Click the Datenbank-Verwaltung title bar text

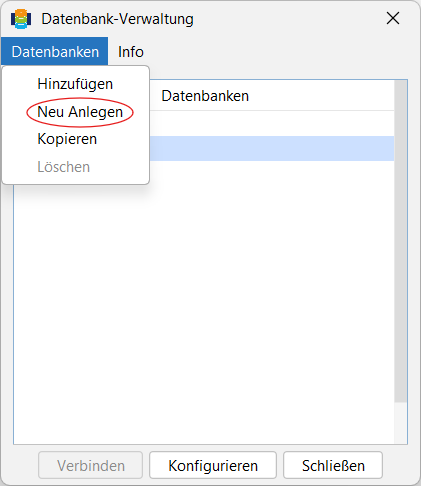(117, 19)
